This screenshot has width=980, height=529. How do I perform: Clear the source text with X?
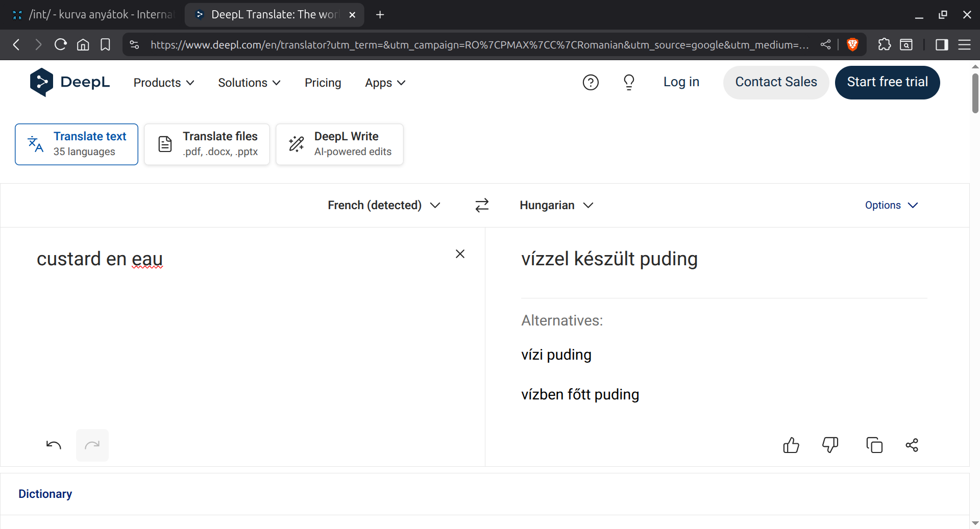click(x=460, y=254)
